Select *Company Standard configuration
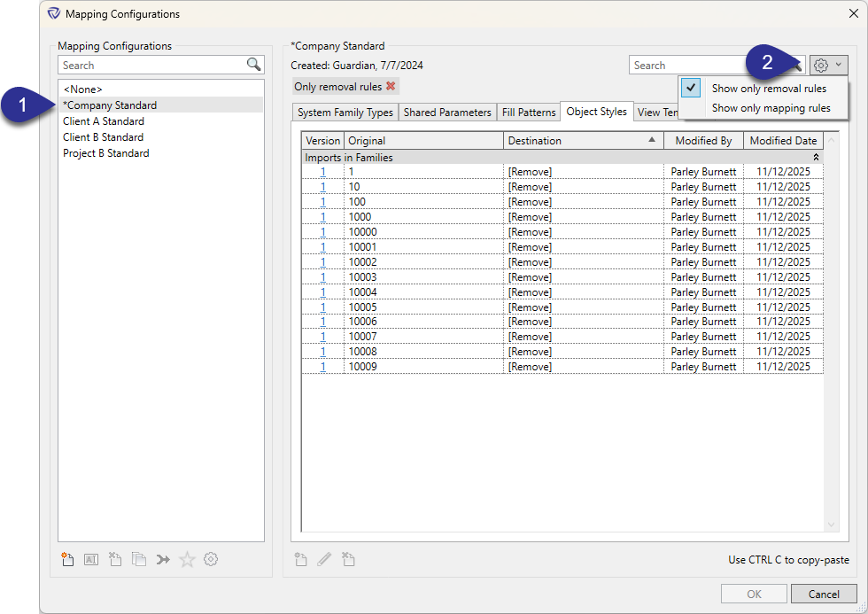 pyautogui.click(x=161, y=105)
